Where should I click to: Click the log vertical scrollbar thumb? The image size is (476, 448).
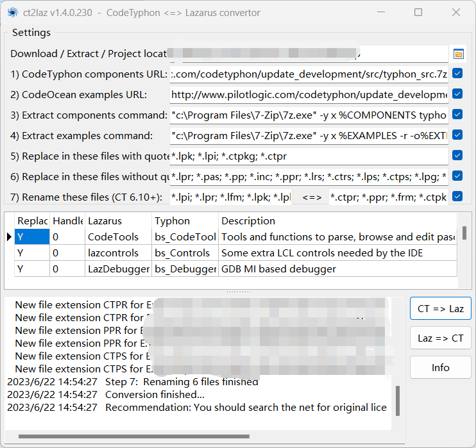tap(398, 401)
